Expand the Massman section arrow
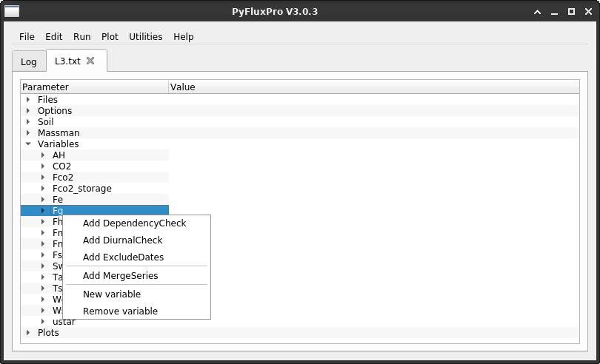The image size is (600, 364). 28,132
